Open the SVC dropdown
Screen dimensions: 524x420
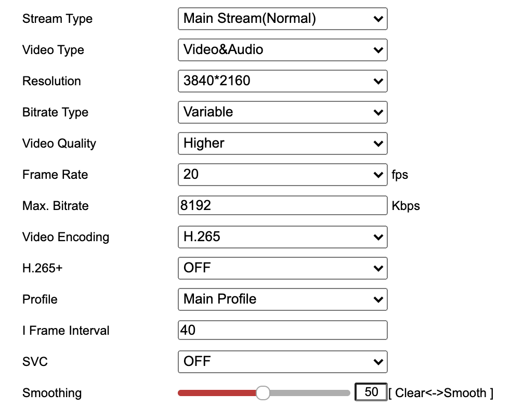coord(282,362)
